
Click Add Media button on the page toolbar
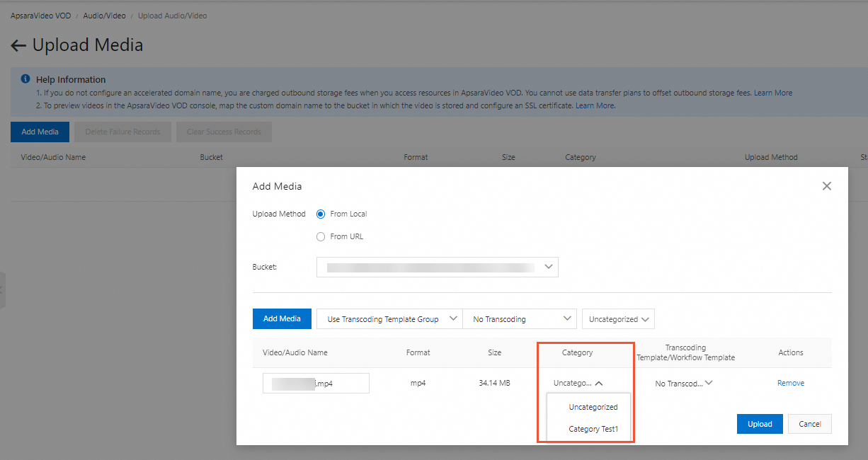[40, 132]
